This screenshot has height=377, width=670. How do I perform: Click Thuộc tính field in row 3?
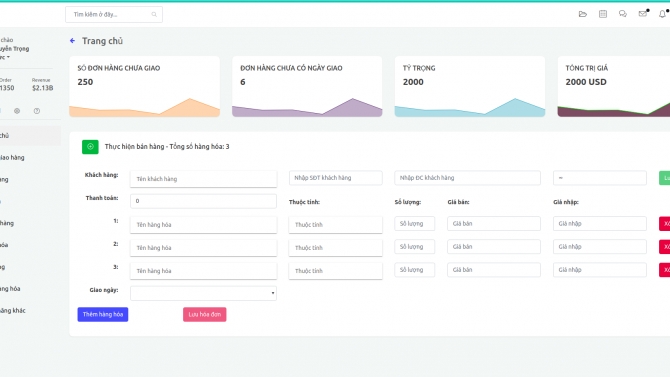click(x=335, y=271)
